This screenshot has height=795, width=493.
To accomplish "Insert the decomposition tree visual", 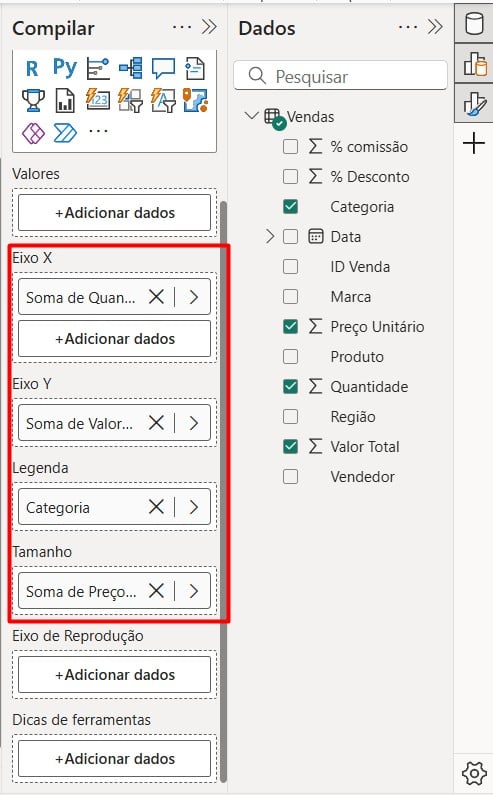I will coord(131,68).
